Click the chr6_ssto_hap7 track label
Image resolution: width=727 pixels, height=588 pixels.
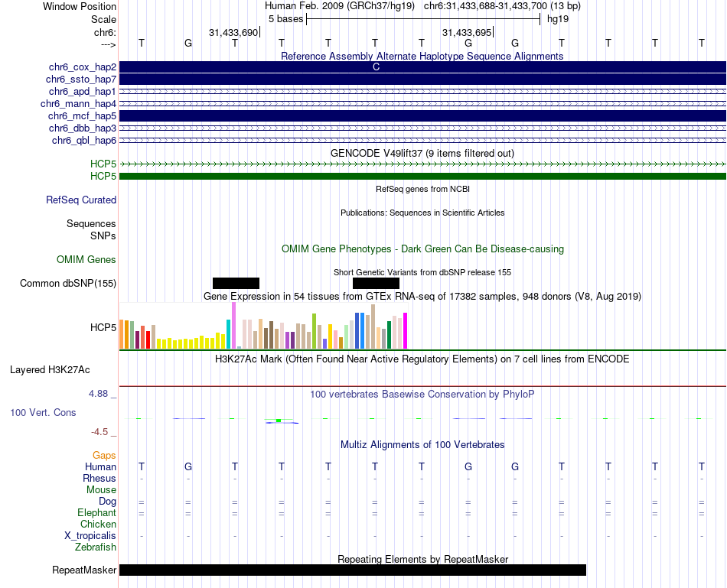pos(81,80)
